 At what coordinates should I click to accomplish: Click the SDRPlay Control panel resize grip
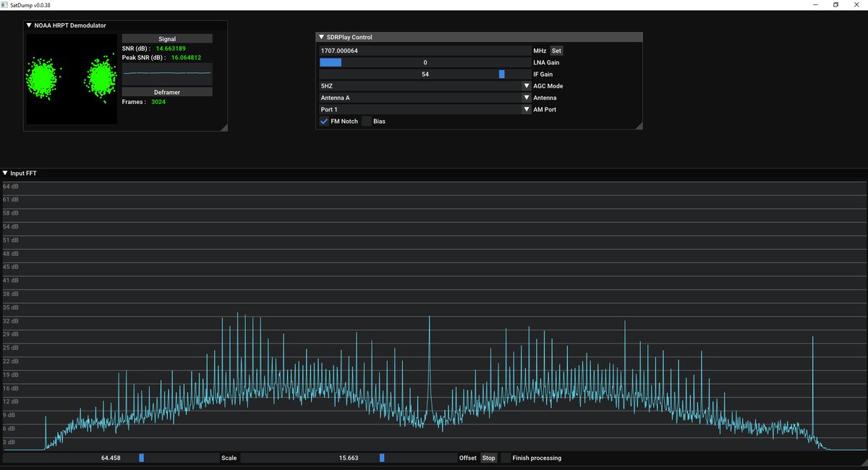pyautogui.click(x=639, y=126)
